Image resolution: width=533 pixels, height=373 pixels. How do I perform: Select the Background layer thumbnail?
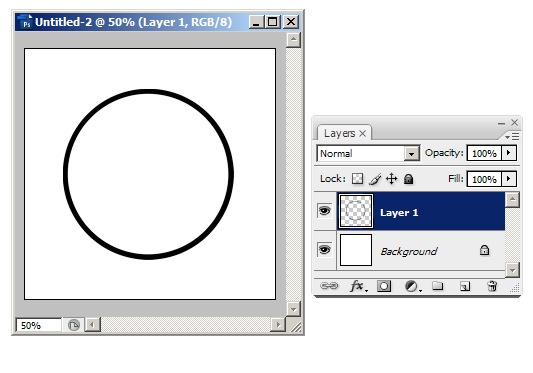coord(356,250)
